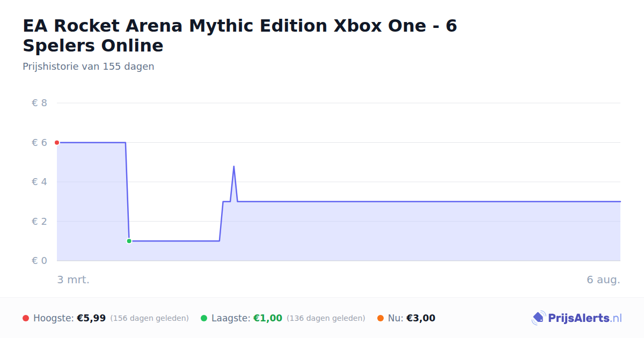Click the red Hoogste legend dot
The image size is (644, 338).
(26, 318)
